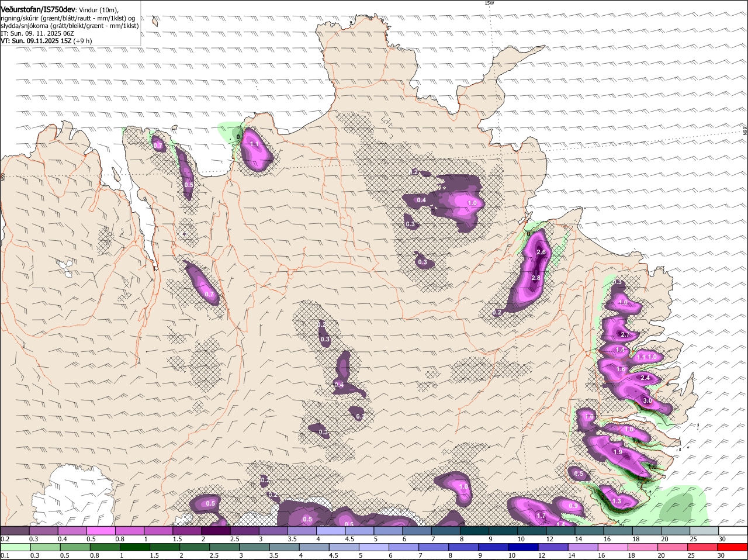Select the dark green rain-scale swatch labeled 1
The height and width of the screenshot is (560, 748).
pos(134,548)
